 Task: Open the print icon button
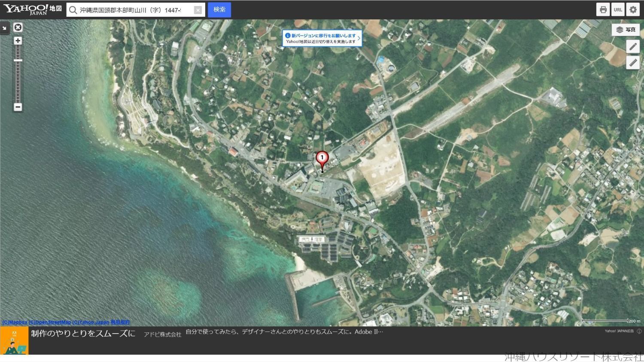pos(603,9)
